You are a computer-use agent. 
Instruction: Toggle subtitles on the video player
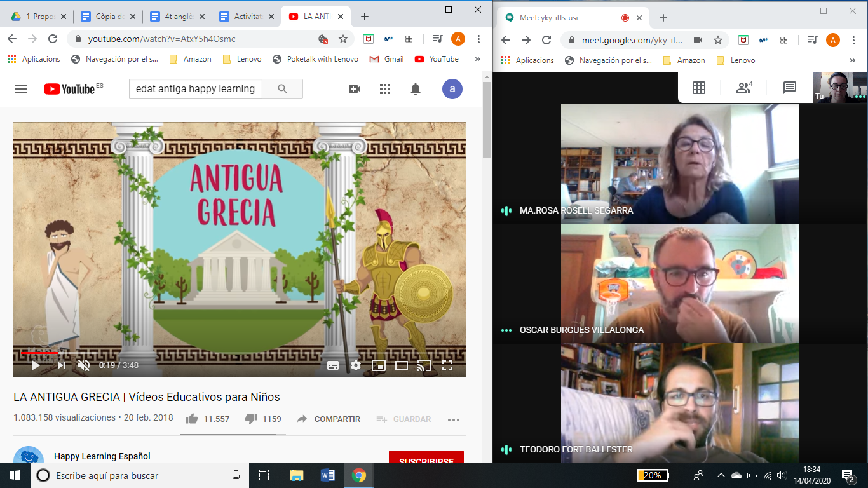pos(333,365)
